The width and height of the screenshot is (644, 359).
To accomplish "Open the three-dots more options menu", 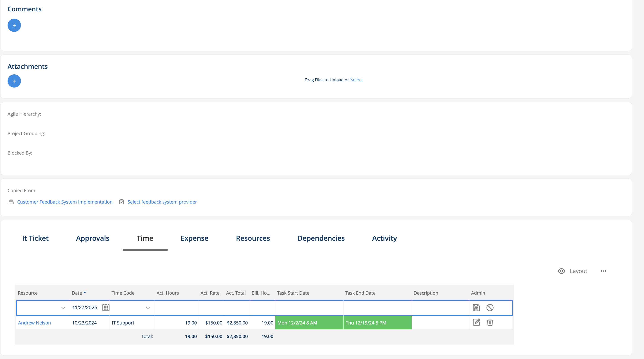I will click(603, 271).
